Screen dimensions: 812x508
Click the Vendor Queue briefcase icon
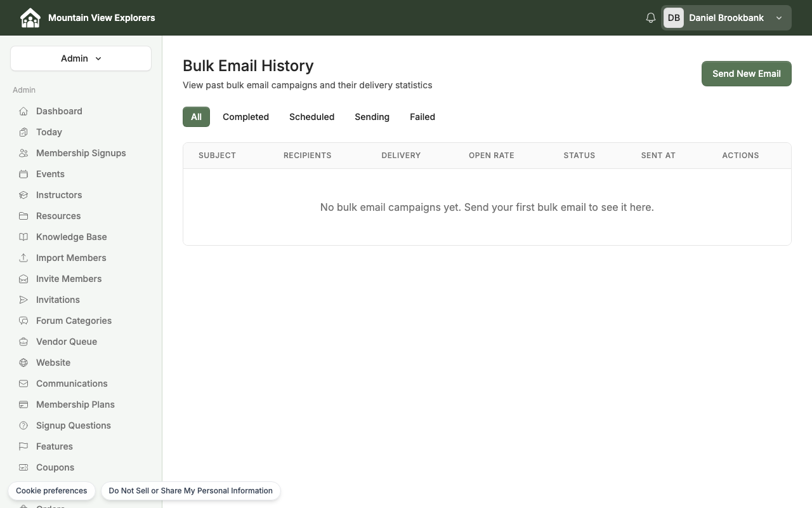point(23,342)
